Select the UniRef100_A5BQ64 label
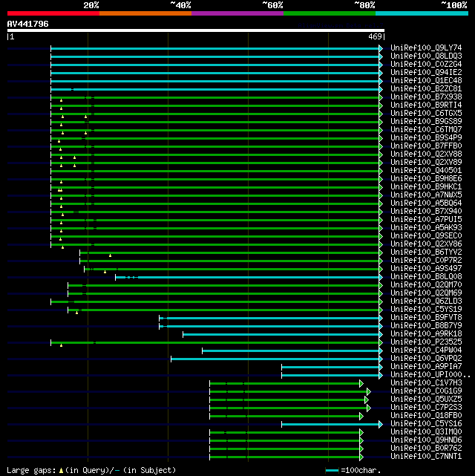 (426, 203)
